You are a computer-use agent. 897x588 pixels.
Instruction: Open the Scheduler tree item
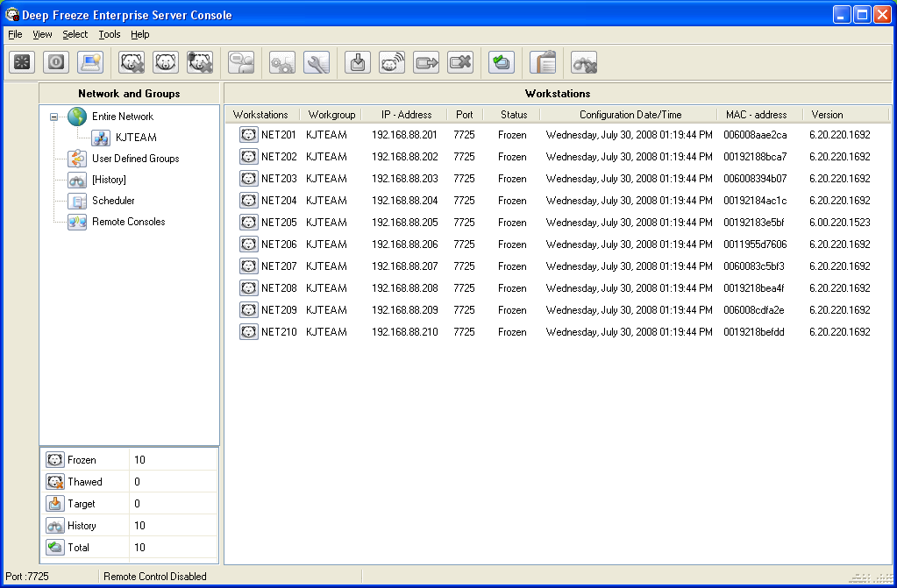coord(113,201)
